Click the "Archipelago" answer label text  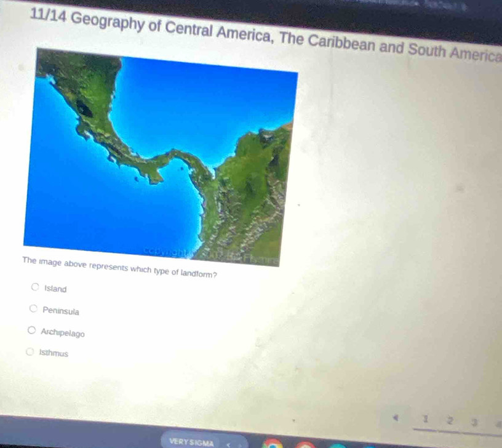point(63,333)
